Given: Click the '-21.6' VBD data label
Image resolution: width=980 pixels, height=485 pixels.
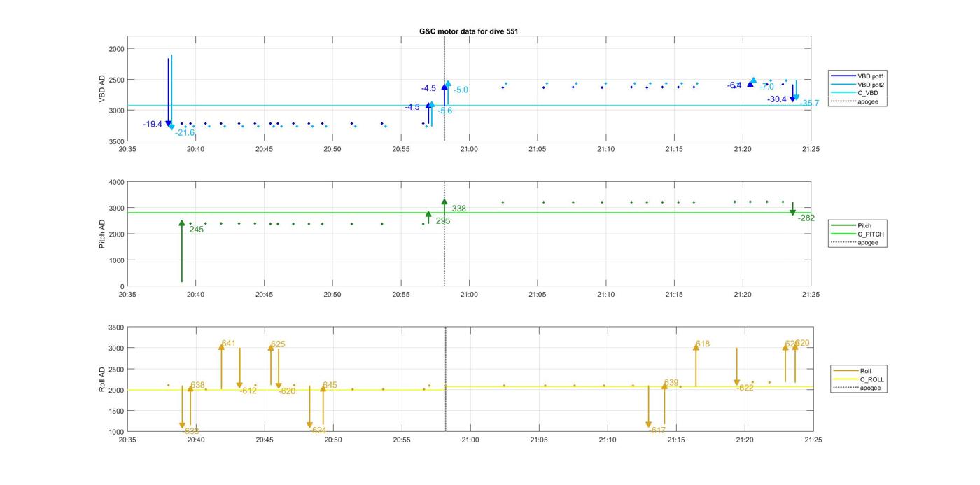Looking at the screenshot, I should pos(185,133).
